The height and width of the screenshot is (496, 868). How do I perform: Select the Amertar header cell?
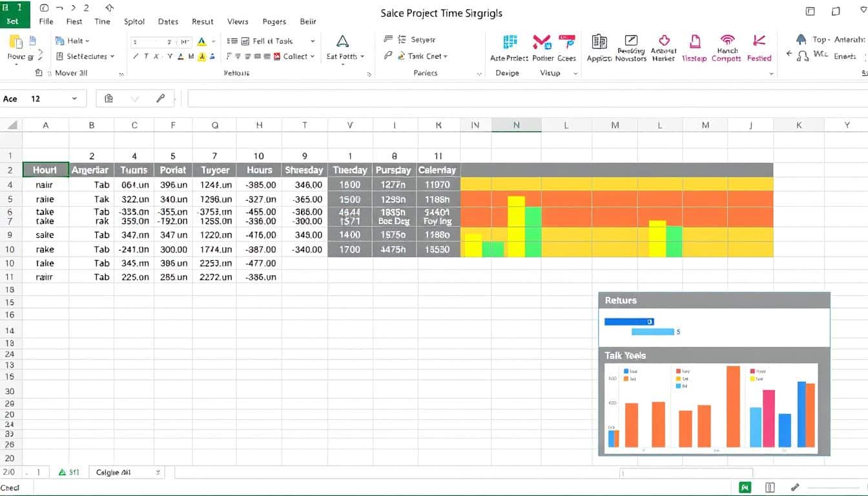click(92, 170)
